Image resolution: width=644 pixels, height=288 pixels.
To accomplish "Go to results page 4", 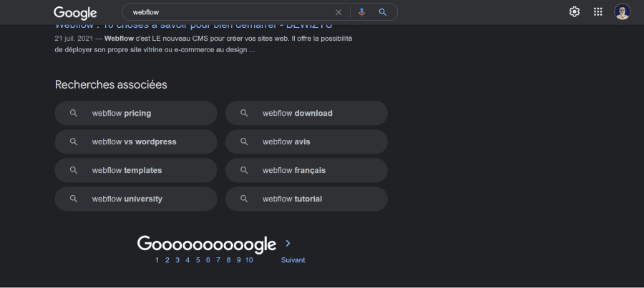I will [x=187, y=260].
